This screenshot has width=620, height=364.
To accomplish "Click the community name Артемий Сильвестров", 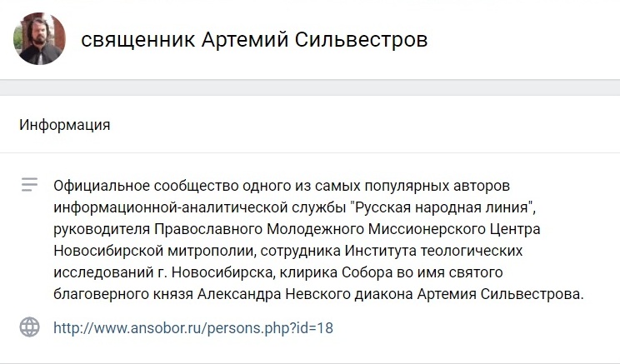I will 314,39.
